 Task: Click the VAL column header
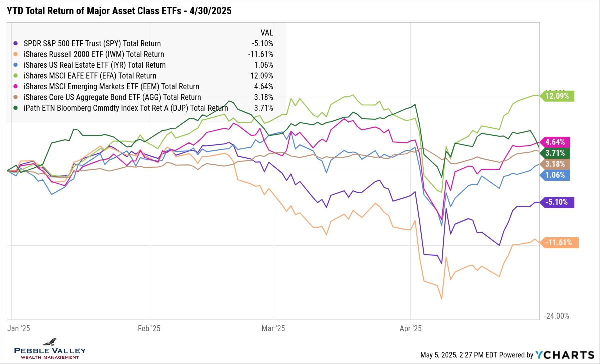tap(267, 32)
